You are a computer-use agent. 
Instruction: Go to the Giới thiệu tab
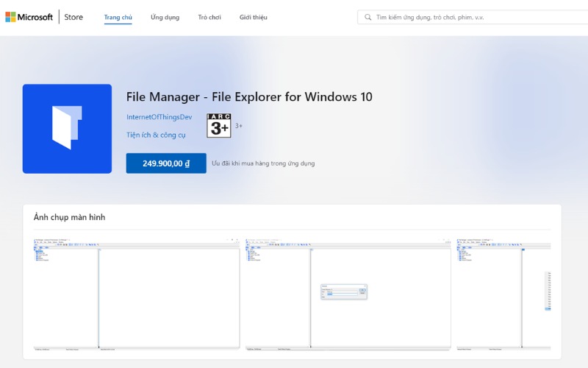pos(254,17)
